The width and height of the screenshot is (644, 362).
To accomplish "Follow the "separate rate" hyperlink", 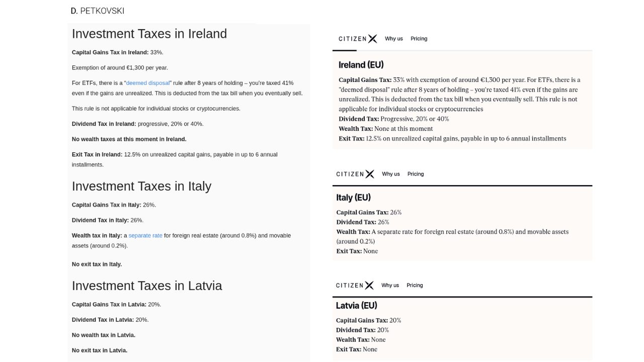I will [145, 235].
